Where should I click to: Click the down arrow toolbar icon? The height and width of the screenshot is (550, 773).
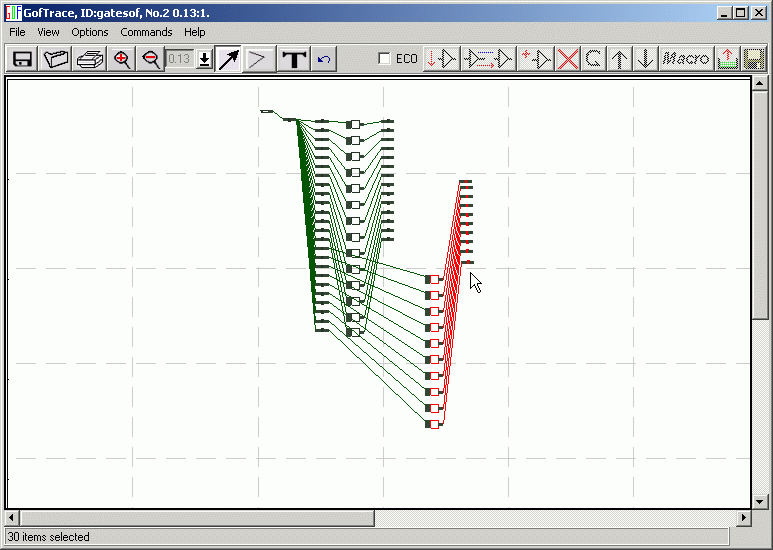click(x=645, y=59)
